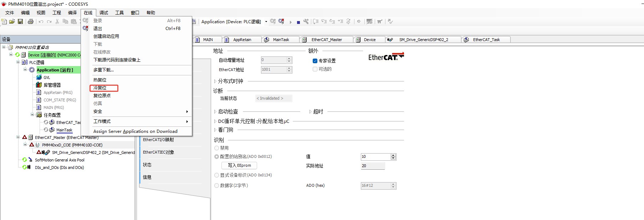Click the Task Configuration icon in tree
Image resolution: width=644 pixels, height=220 pixels.
click(39, 115)
